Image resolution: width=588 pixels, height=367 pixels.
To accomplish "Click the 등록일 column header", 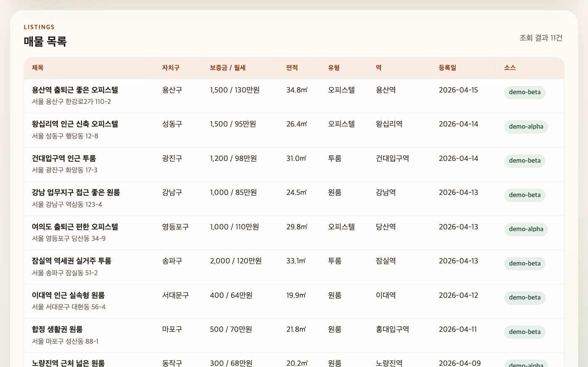I will tap(447, 68).
